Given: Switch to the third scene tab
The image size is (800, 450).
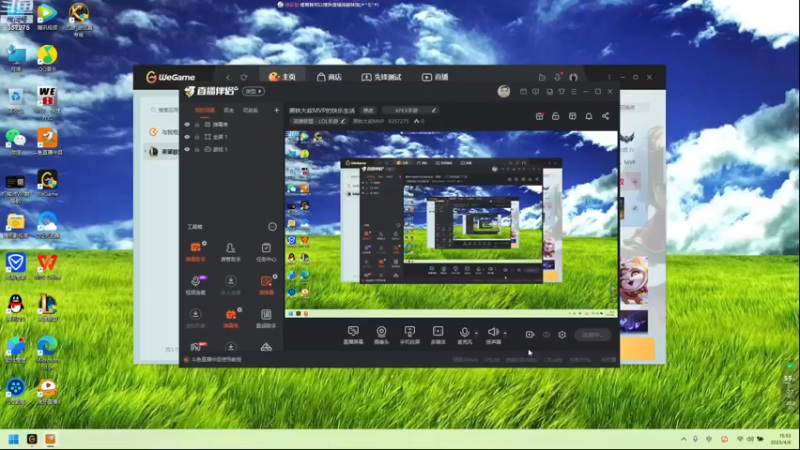Looking at the screenshot, I should (250, 110).
